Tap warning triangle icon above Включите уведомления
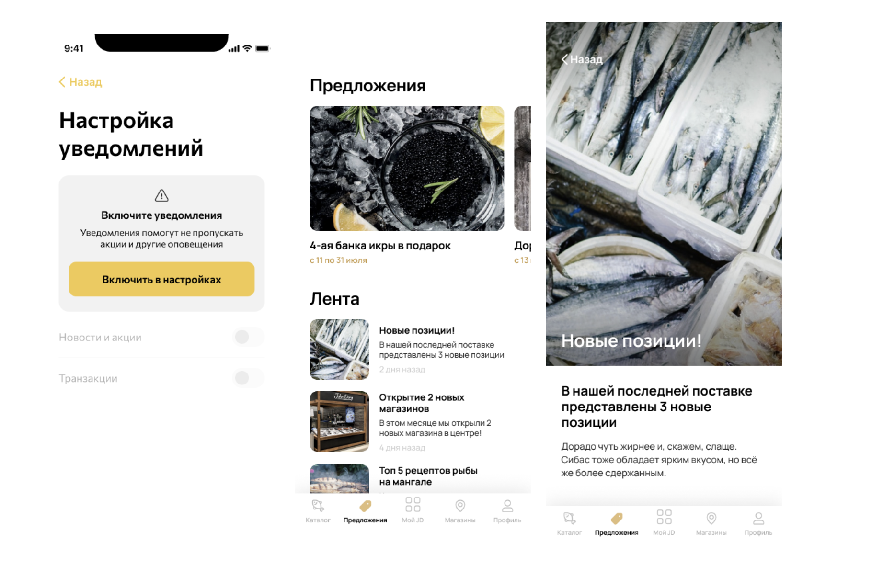Viewport: 872px width, 588px height. pos(161,195)
